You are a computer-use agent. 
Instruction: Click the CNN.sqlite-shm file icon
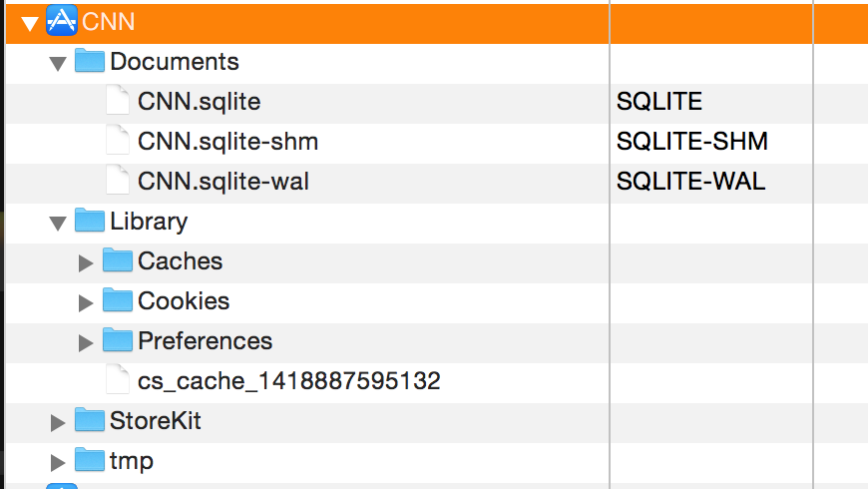[x=118, y=140]
